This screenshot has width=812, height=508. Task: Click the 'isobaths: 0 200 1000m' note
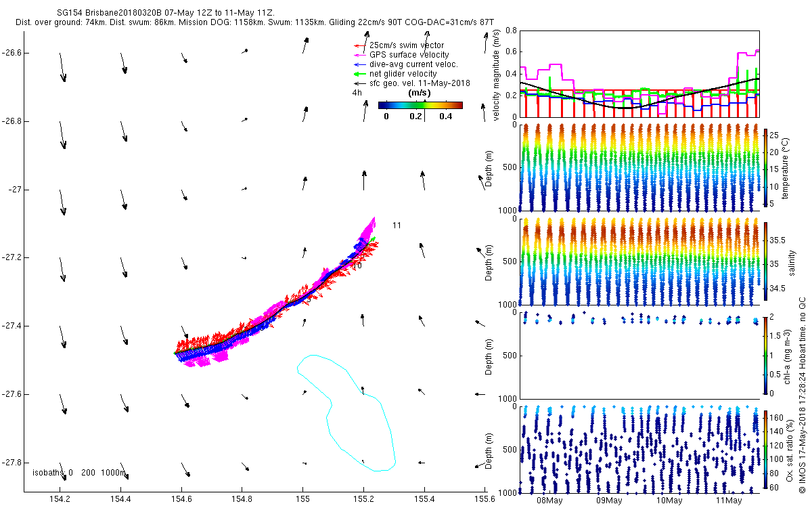(79, 472)
